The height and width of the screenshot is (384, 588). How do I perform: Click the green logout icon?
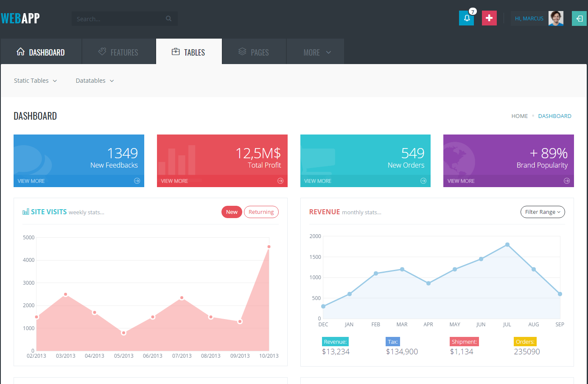(579, 18)
